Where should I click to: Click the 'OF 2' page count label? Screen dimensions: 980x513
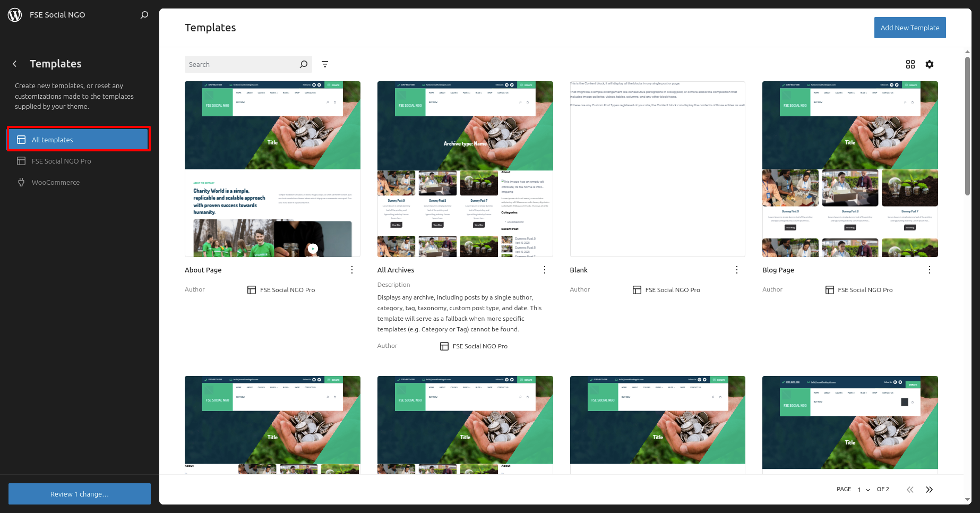tap(883, 489)
